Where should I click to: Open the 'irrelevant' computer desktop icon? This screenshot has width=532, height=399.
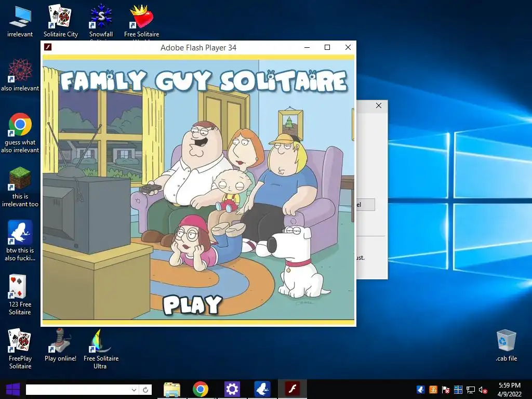click(20, 21)
